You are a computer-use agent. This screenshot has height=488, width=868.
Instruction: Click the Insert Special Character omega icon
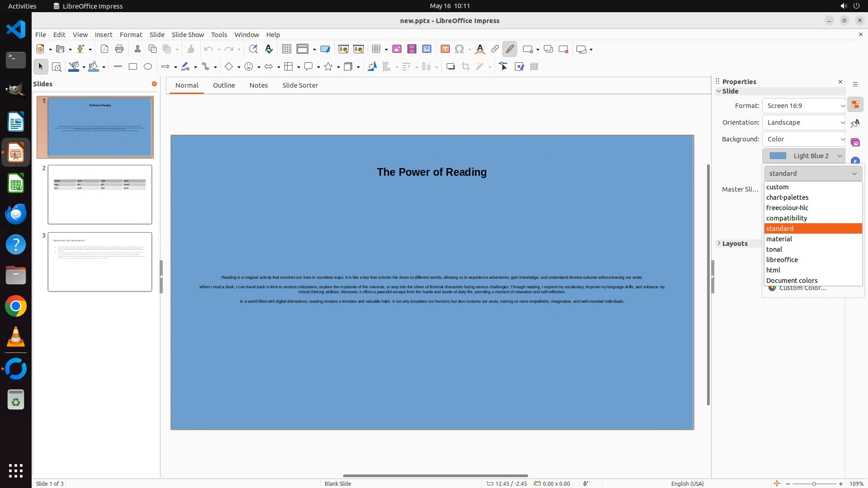(459, 49)
